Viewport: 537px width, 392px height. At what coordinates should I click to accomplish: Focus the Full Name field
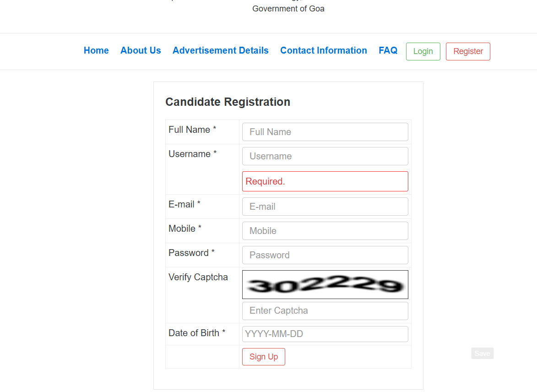tap(325, 132)
